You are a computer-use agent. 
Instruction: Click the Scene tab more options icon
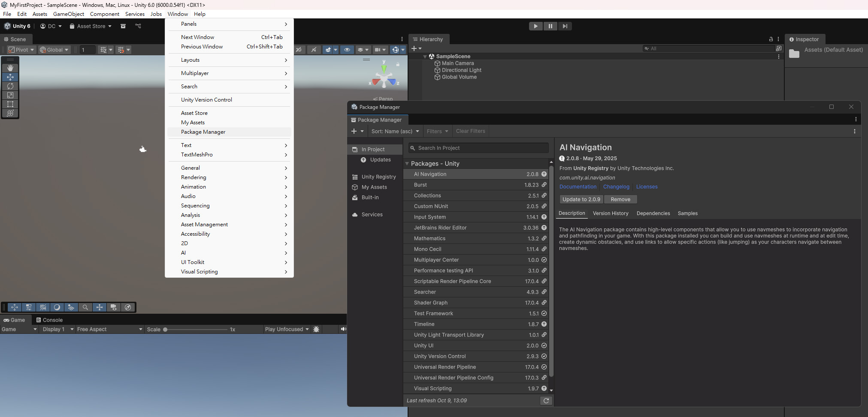pos(402,39)
